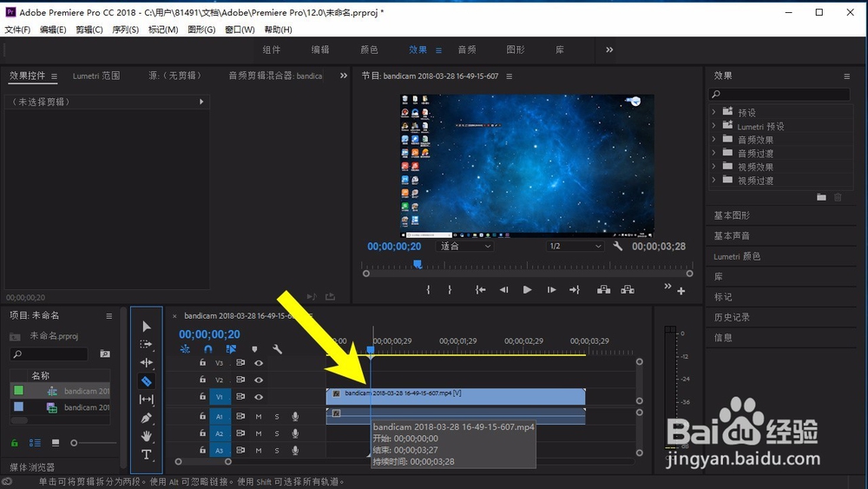Open playback resolution 1/2 dropdown
Viewport: 868px width, 489px height.
click(x=575, y=247)
